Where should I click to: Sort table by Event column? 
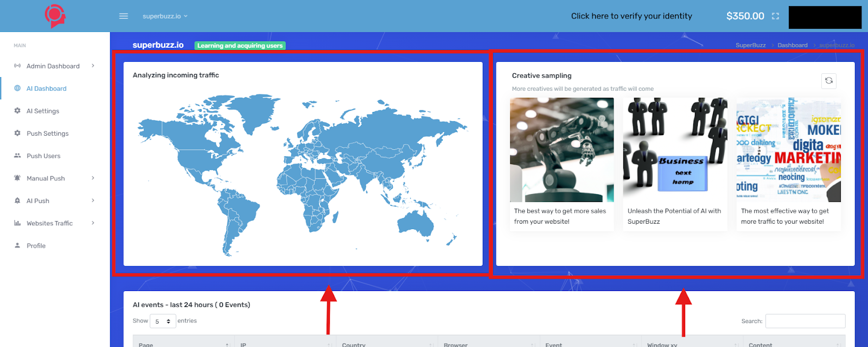pyautogui.click(x=590, y=342)
